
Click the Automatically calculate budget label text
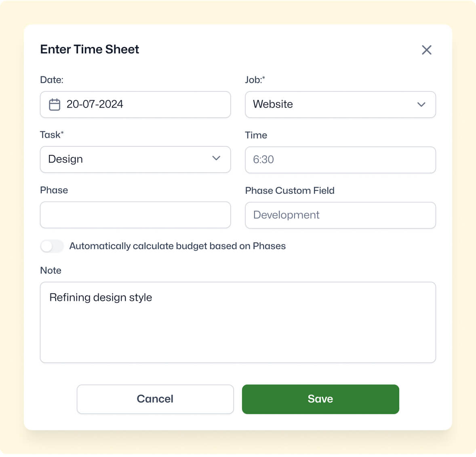click(x=177, y=246)
